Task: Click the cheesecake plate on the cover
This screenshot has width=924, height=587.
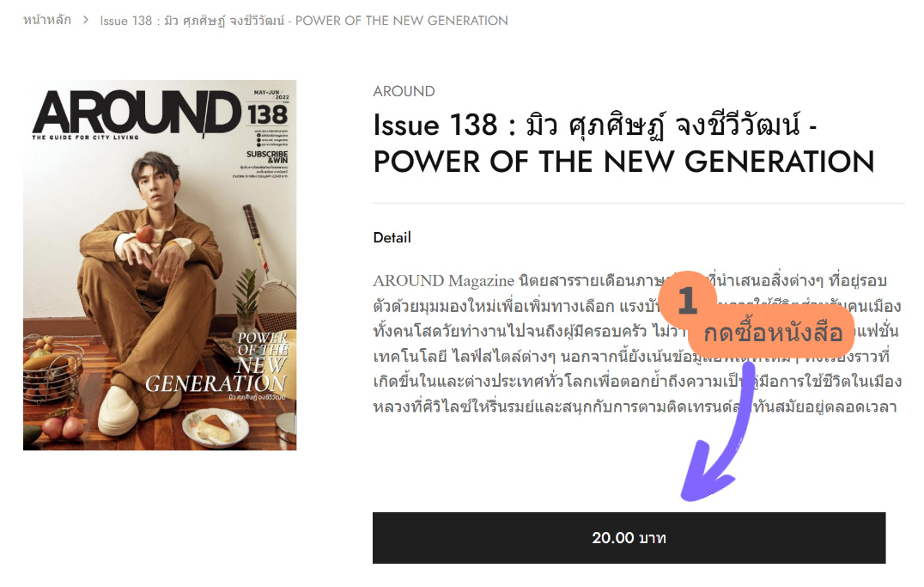Action: tap(215, 426)
